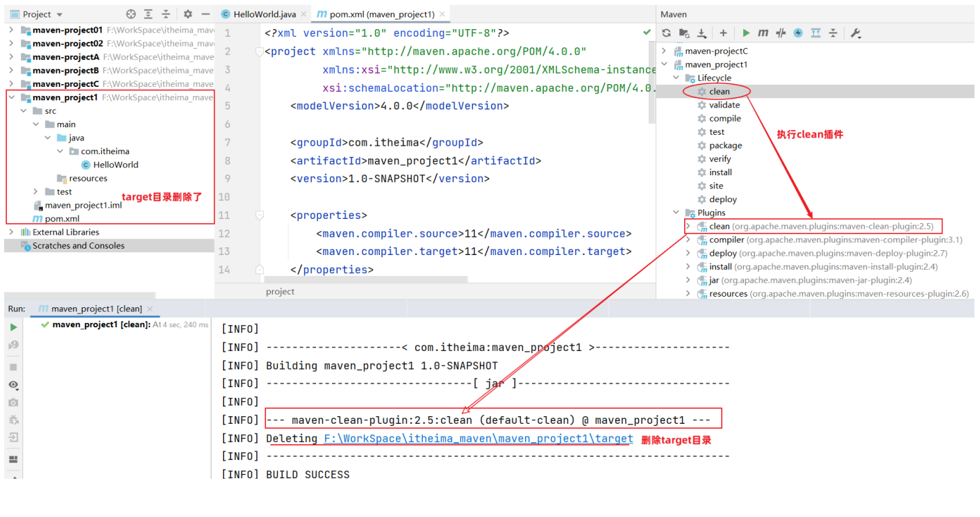Screen dimensions: 980x517
Task: Close the maven_project1 [clean] Run tab
Action: point(150,309)
